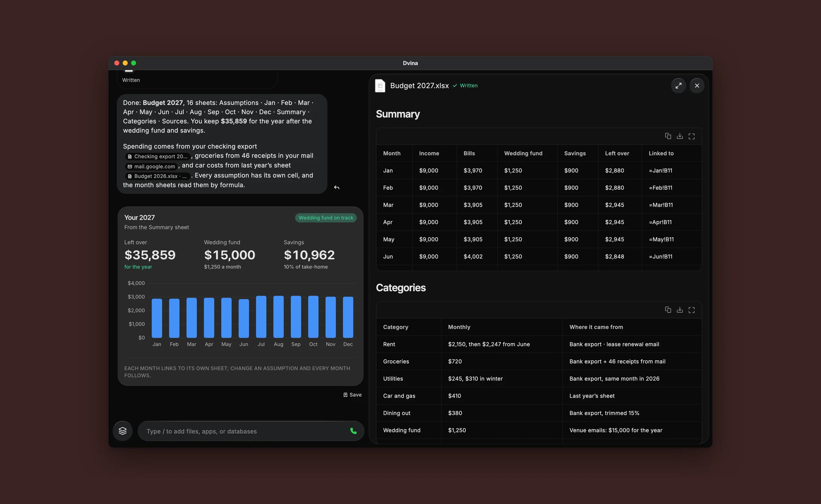The height and width of the screenshot is (504, 821).
Task: Start a voice call with phone icon
Action: coord(353,431)
